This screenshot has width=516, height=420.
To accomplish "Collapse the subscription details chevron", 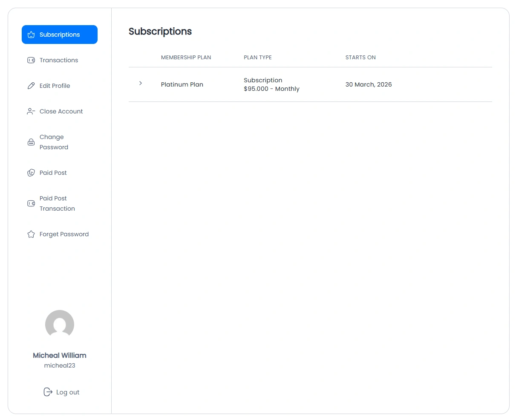I will pos(141,84).
